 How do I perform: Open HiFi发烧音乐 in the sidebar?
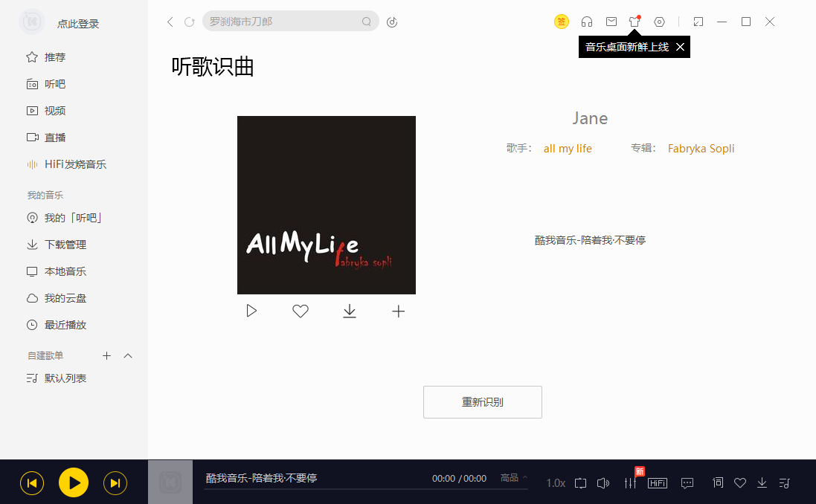75,164
